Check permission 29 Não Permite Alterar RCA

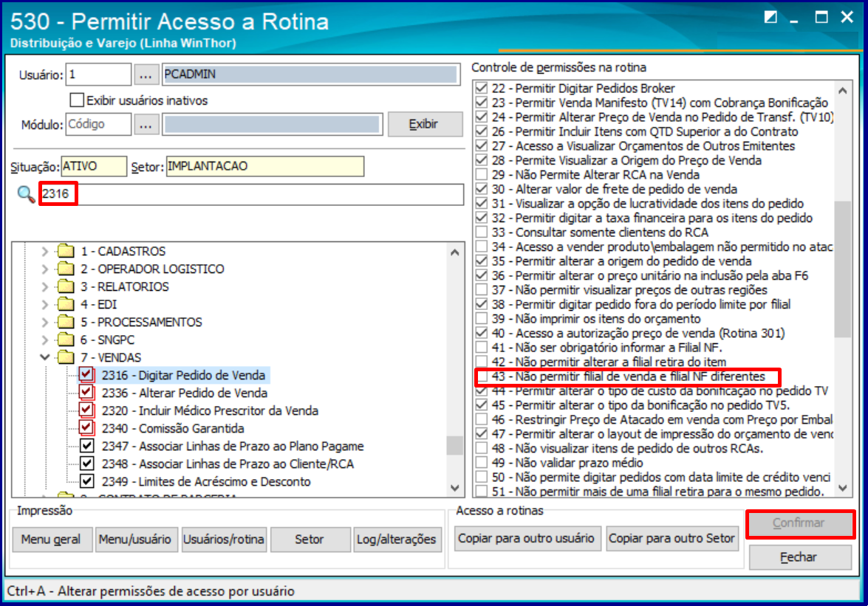point(482,175)
